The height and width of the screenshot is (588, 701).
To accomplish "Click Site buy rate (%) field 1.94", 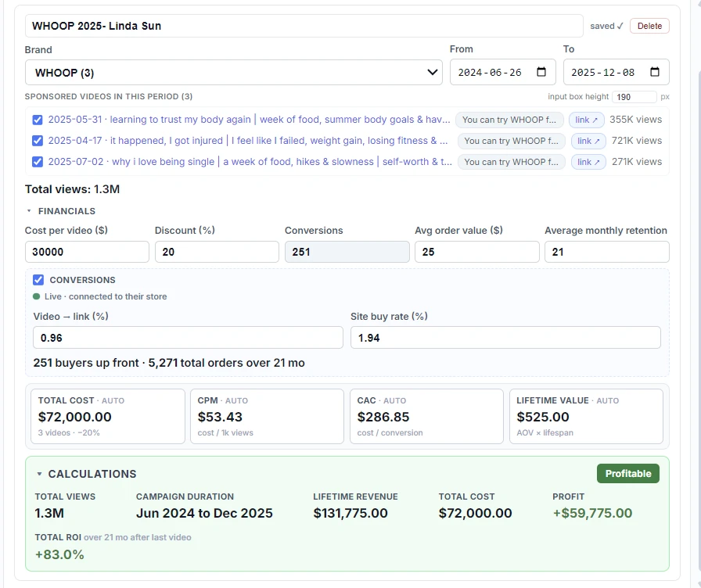I will pos(505,338).
